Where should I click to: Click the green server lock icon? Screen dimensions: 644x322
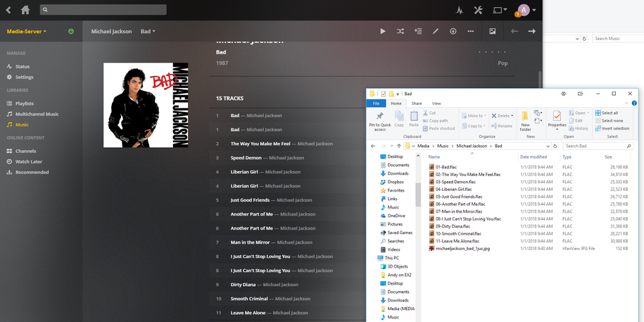(x=71, y=31)
